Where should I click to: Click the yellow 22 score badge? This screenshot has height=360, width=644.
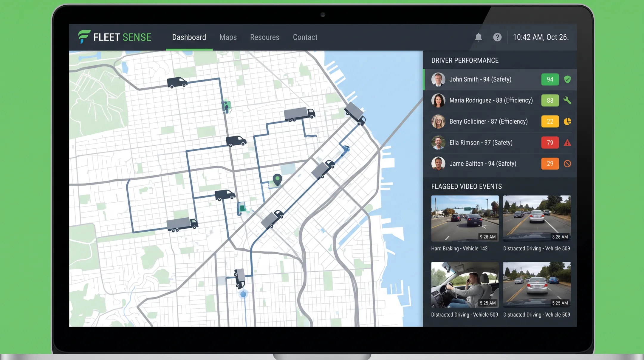[x=550, y=121]
